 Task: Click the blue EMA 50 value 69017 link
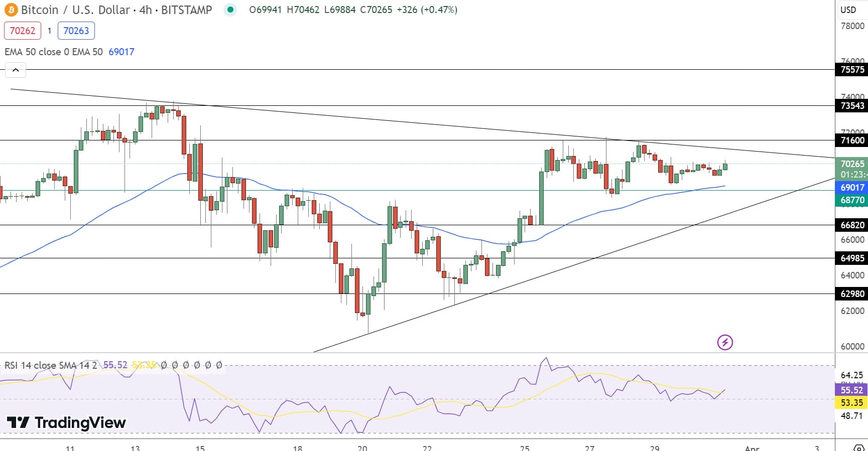[x=121, y=52]
